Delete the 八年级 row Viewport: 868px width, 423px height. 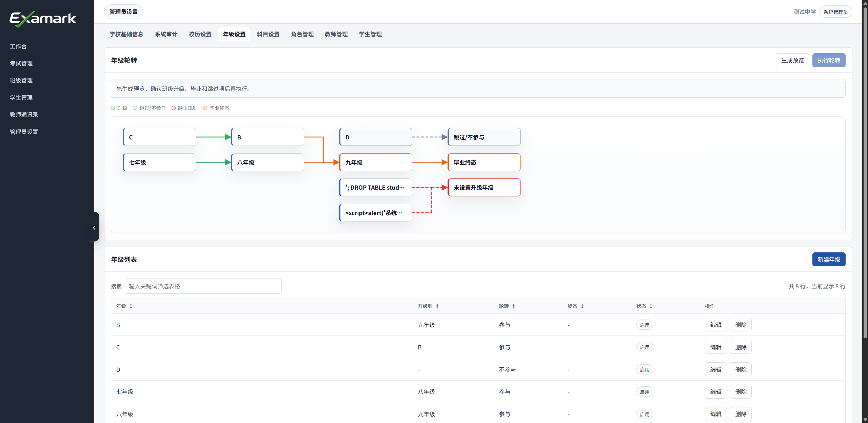[x=741, y=414]
